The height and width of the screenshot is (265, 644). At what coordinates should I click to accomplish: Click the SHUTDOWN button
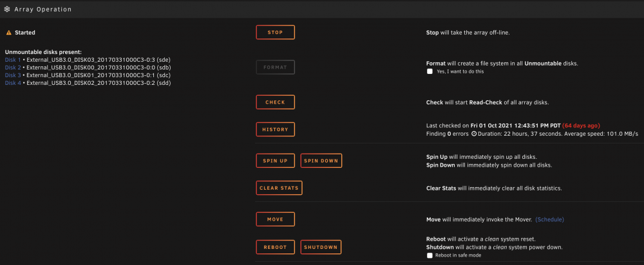321,248
